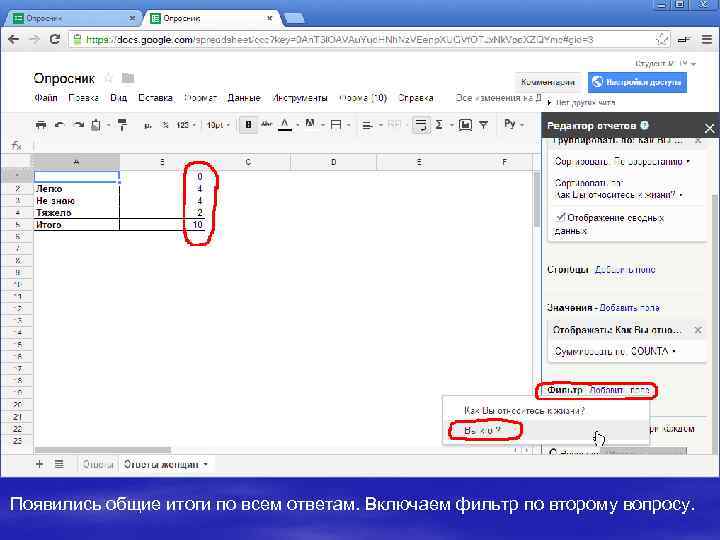Click the filter funnel icon
The image size is (720, 540).
pyautogui.click(x=484, y=124)
